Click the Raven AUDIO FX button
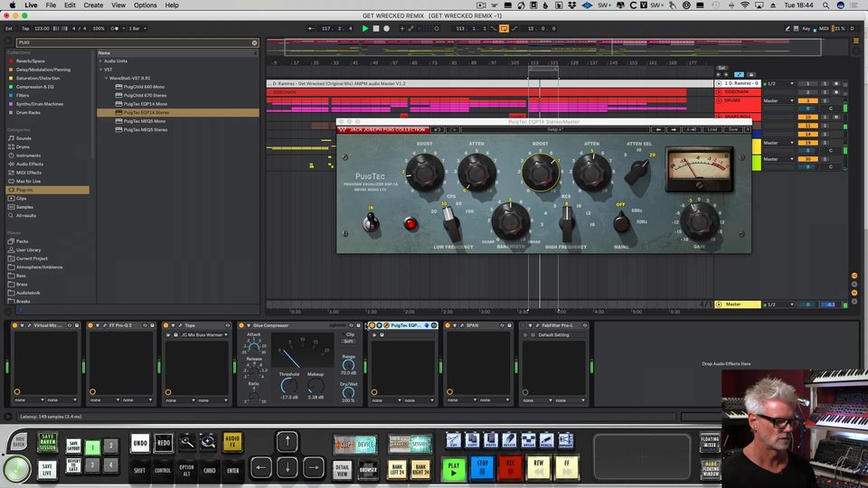Viewport: 868px width, 488px height. click(232, 442)
